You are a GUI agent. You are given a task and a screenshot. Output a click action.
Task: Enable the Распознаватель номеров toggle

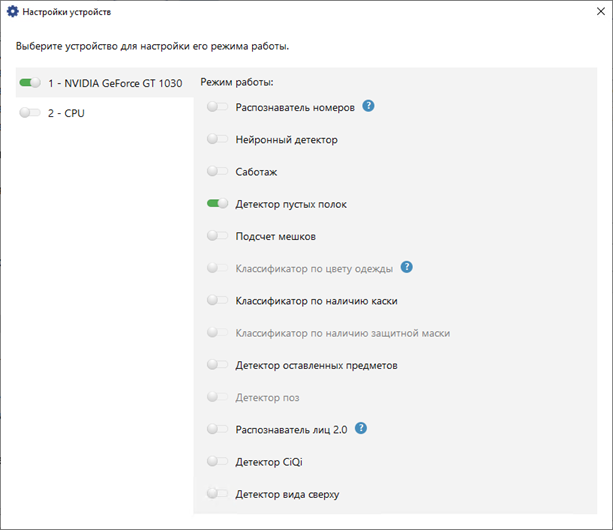[218, 107]
